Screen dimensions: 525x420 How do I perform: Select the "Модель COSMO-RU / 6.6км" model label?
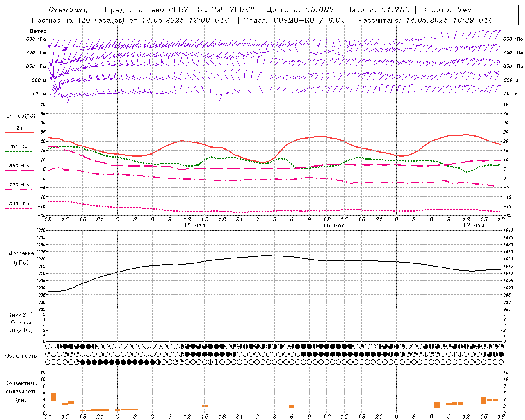click(x=295, y=20)
